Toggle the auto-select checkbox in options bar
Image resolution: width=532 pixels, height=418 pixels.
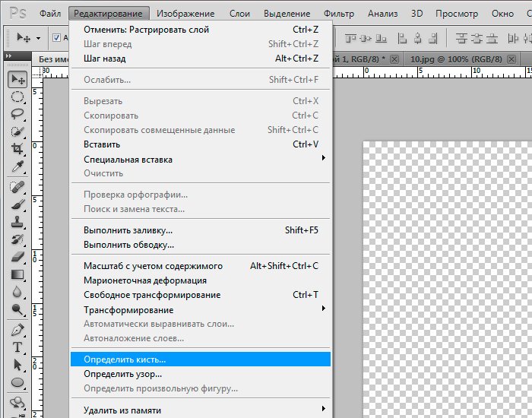tap(57, 37)
